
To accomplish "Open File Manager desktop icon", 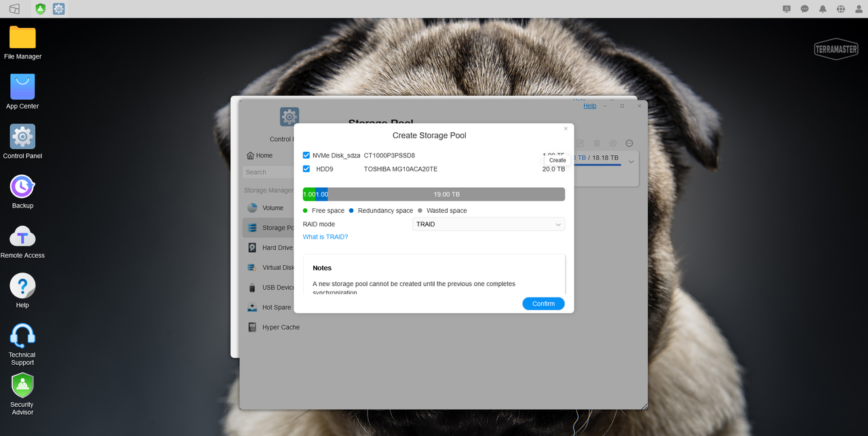I will [x=22, y=42].
